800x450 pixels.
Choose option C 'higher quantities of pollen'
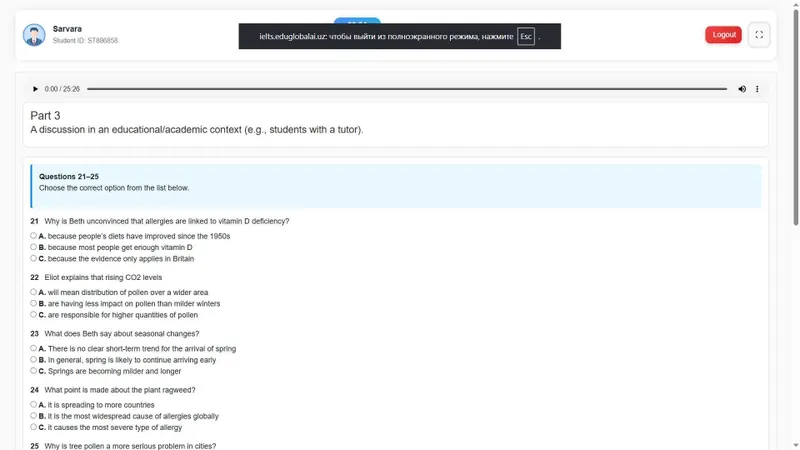33,314
